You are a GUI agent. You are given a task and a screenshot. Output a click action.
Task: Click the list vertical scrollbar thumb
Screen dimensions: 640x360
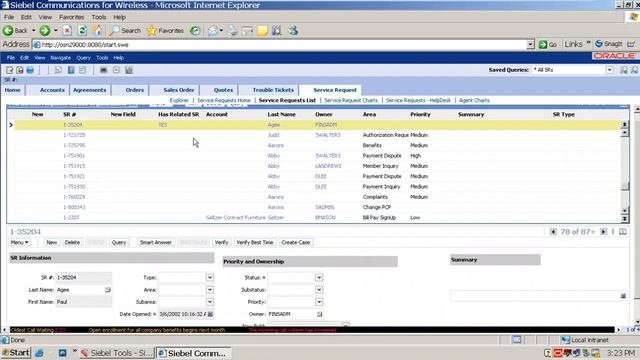[x=624, y=185]
